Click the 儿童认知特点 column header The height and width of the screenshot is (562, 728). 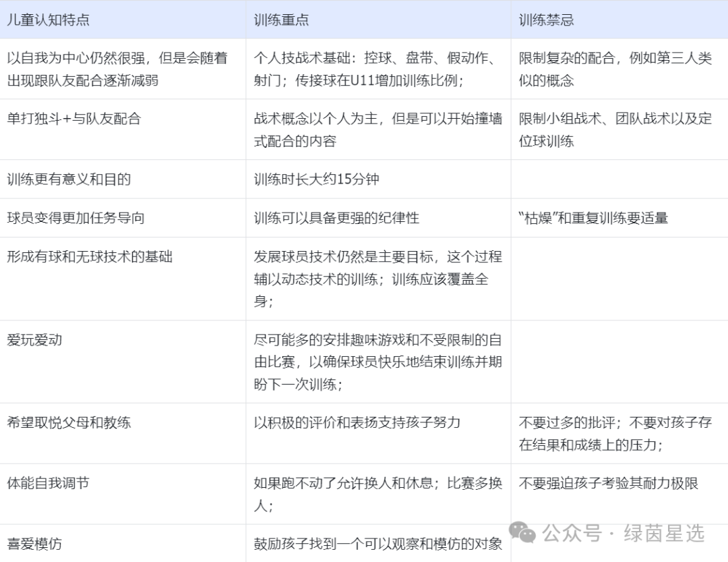point(123,20)
